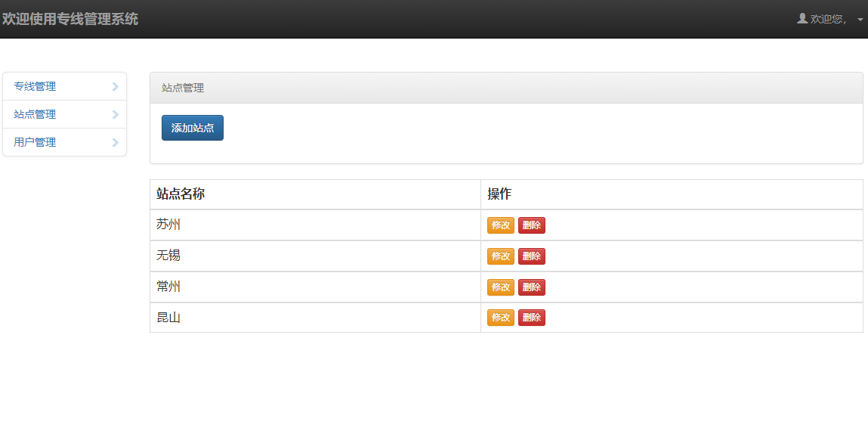
Task: Click the 欢迎使用专线管理系统 brand title
Action: tap(70, 20)
